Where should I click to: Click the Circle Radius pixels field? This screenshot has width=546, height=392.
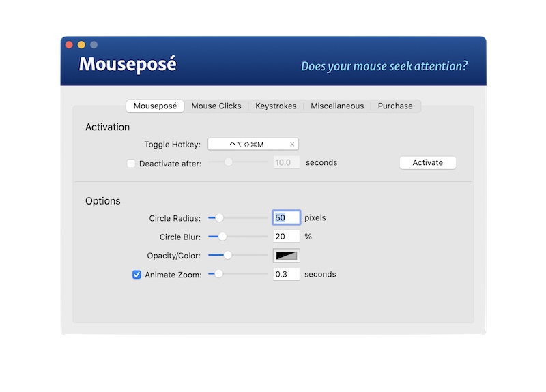(286, 217)
